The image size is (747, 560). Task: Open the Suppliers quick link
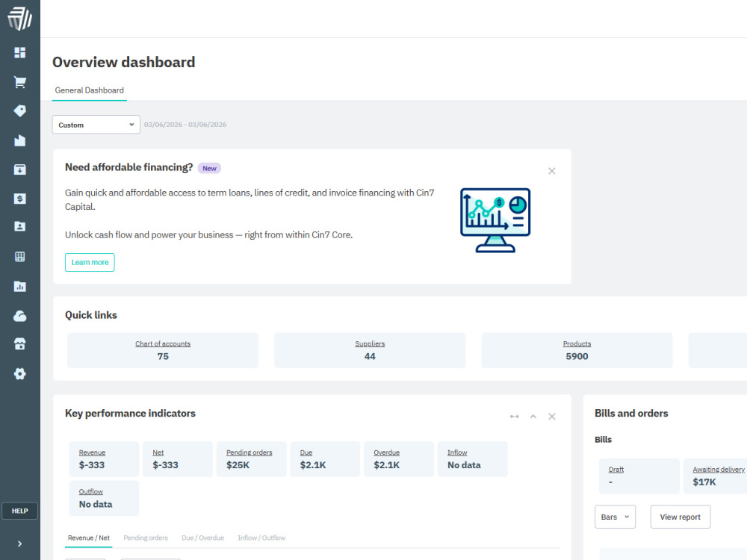coord(370,343)
